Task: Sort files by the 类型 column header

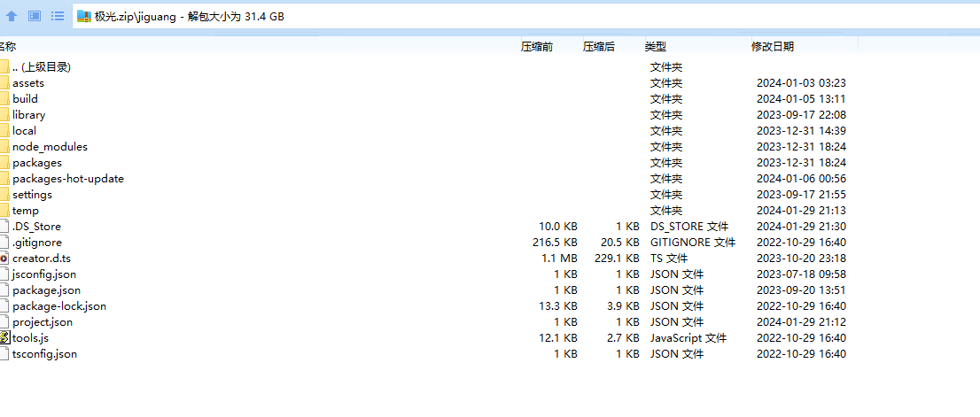Action: pyautogui.click(x=655, y=47)
